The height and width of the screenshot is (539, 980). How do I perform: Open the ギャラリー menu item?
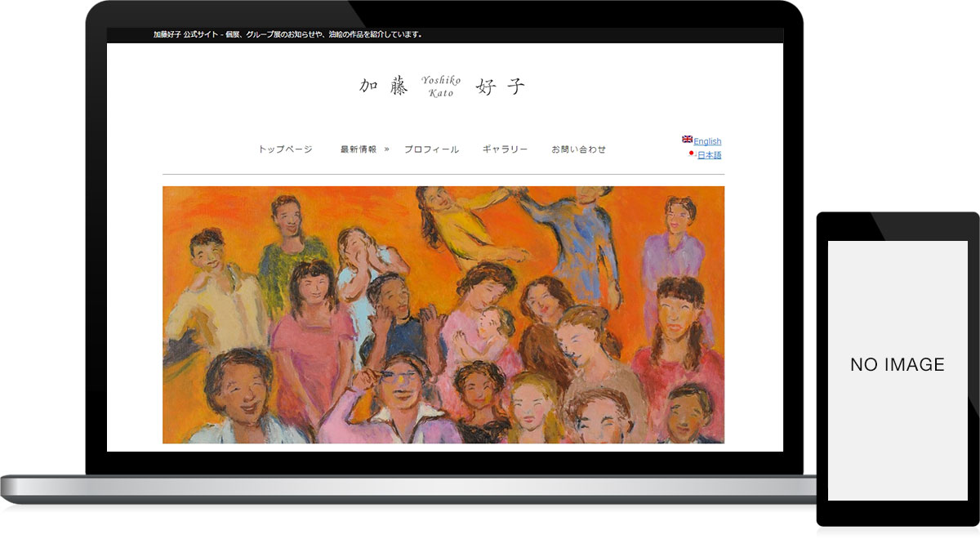tap(505, 149)
